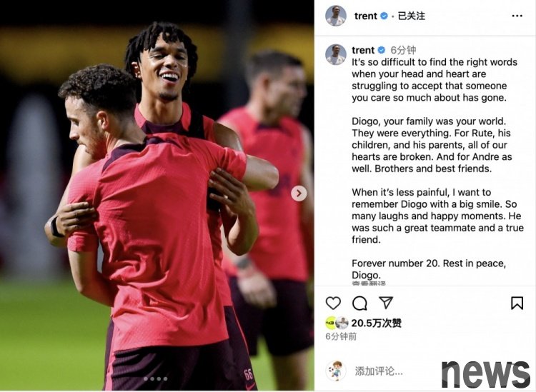This screenshot has height=392, width=536.
Task: Click trent username above caption
Action: [x=363, y=50]
